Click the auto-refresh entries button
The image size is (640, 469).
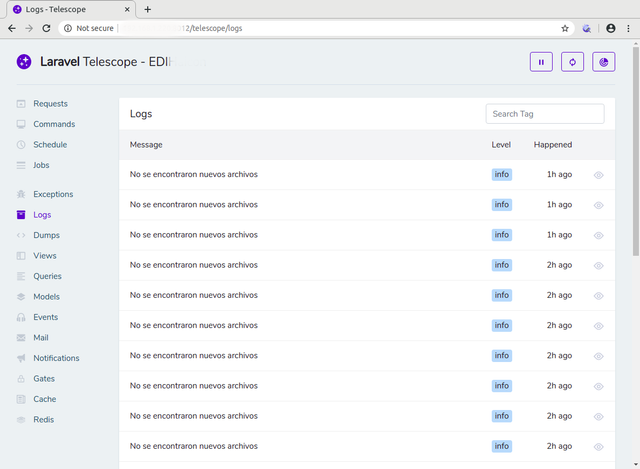click(572, 62)
